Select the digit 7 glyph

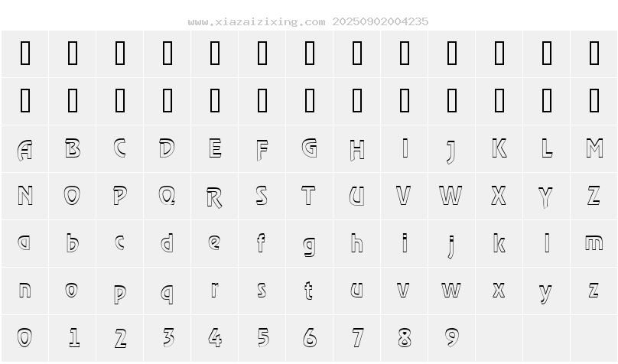pos(358,337)
